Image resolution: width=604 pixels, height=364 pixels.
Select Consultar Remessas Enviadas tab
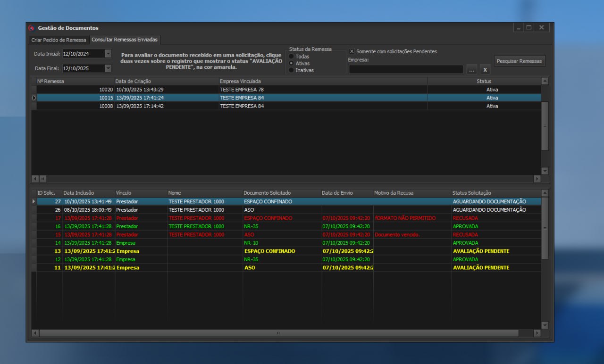[x=125, y=40]
